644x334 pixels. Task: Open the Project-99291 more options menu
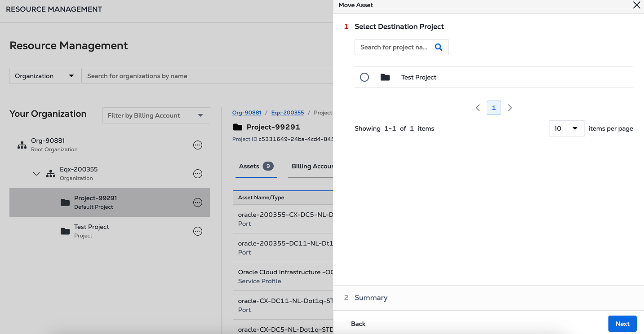[x=198, y=202]
